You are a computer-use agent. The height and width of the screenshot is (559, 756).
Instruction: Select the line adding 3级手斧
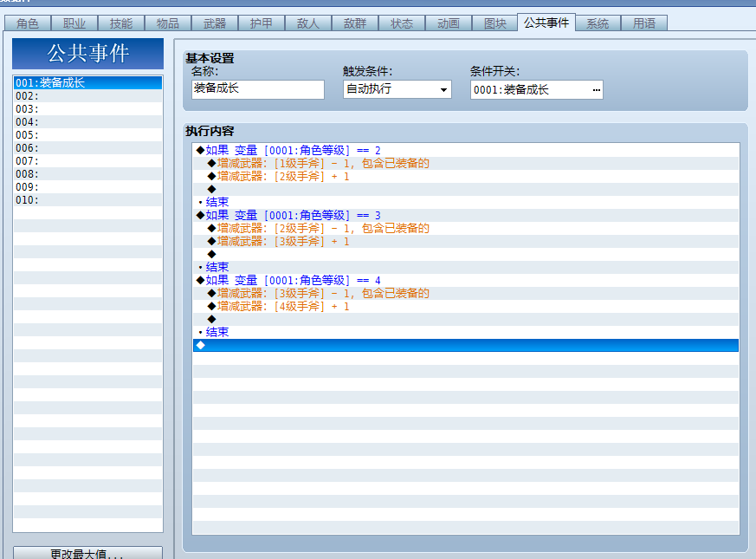point(466,241)
